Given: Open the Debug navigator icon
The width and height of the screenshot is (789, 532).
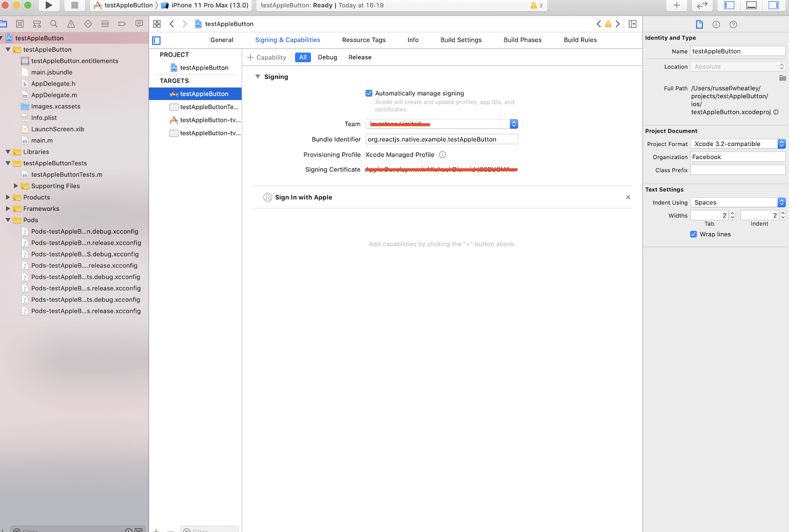Looking at the screenshot, I should tap(105, 24).
